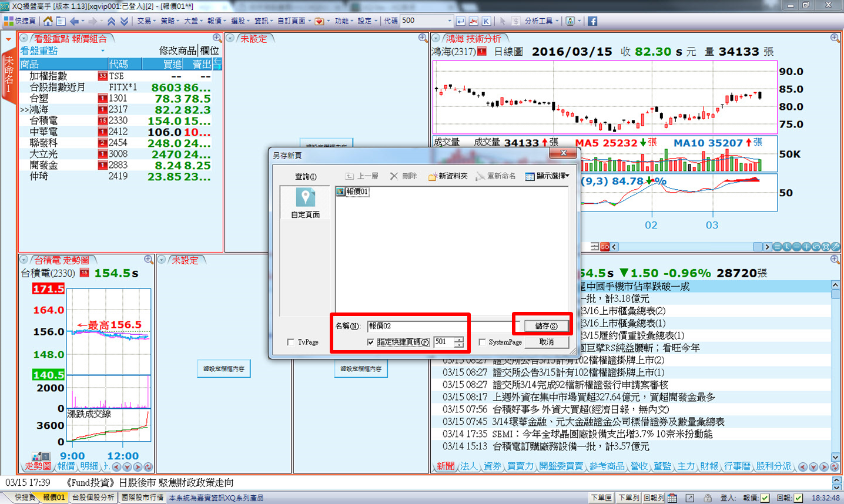Increase the 快捷頁碼 number with up arrow
844x504 pixels.
click(x=459, y=339)
